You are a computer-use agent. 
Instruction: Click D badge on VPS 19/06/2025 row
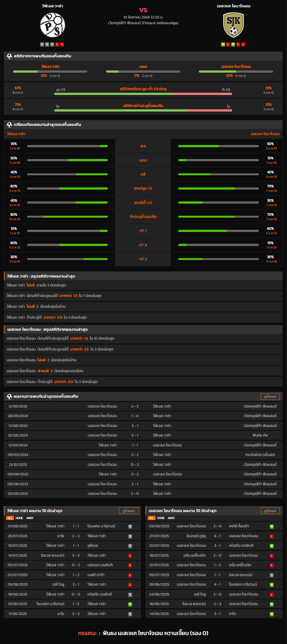[x=130, y=595]
